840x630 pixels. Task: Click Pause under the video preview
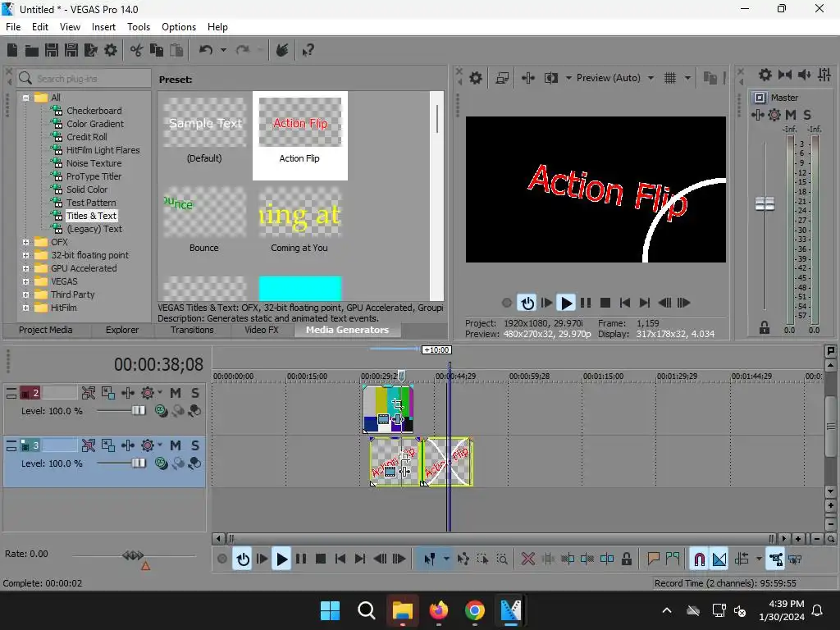click(586, 303)
